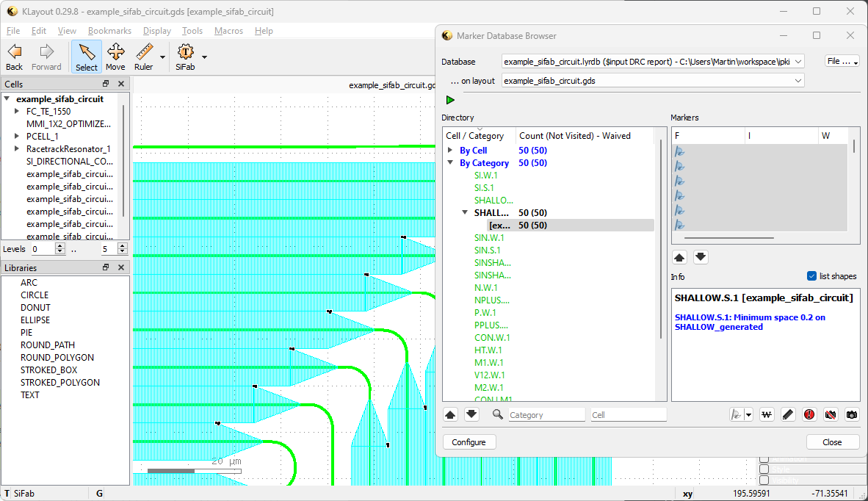Open the Macros menu
Screen dimensions: 868x501
[228, 31]
